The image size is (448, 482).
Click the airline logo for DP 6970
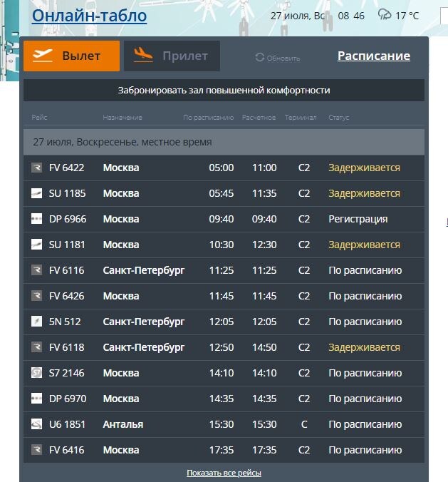tap(36, 399)
